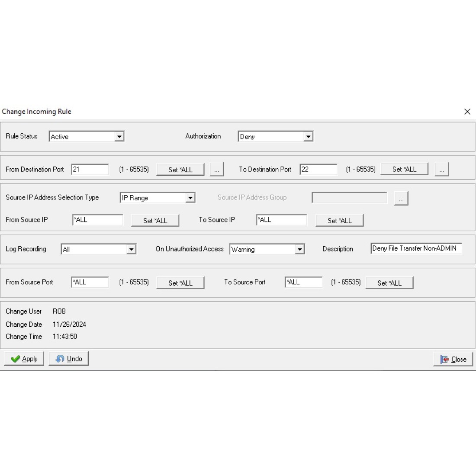Set *ALL for From Source Port
This screenshot has height=476, width=476.
pos(180,283)
